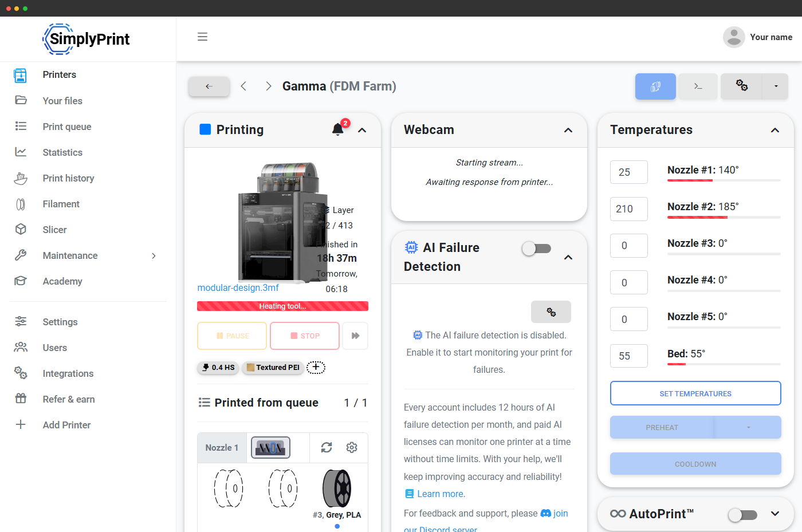Screen dimensions: 802x532
Task: Open the PREHEAT dropdown arrow
Action: [x=748, y=427]
